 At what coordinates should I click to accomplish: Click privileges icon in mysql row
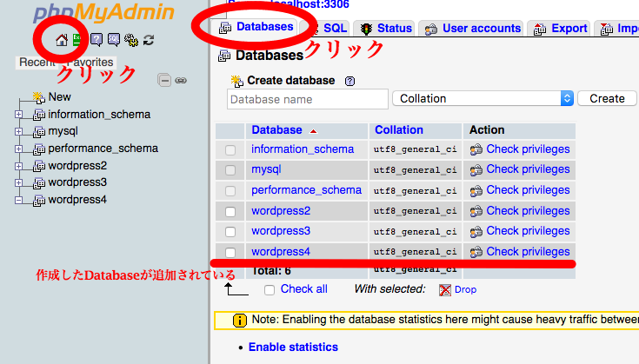coord(476,169)
